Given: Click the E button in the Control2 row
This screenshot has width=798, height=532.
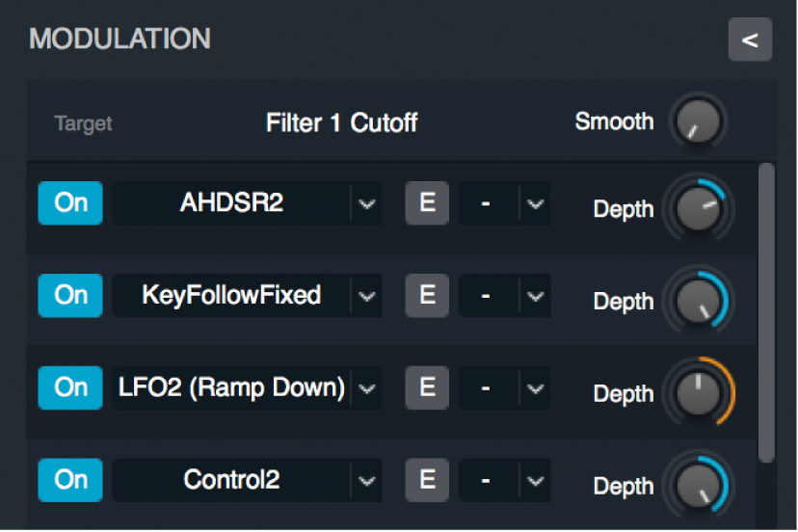Looking at the screenshot, I should tap(427, 480).
